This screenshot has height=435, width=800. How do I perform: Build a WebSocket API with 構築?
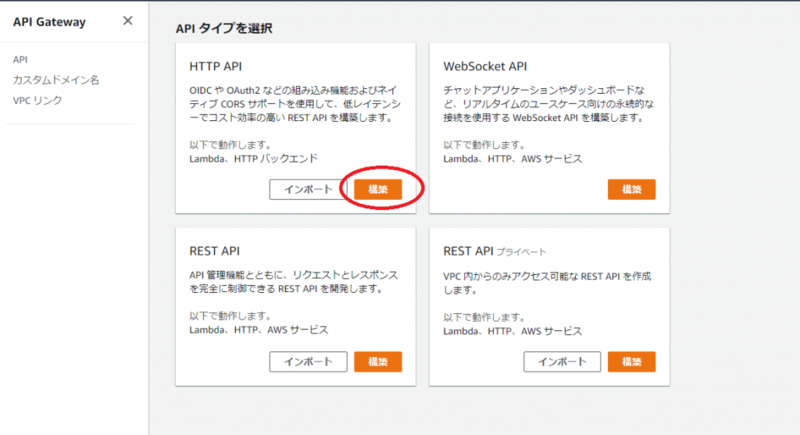pos(632,189)
